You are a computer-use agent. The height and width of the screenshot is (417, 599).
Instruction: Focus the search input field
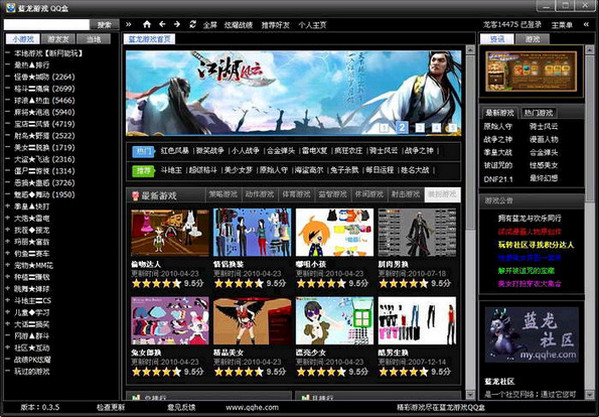[47, 25]
